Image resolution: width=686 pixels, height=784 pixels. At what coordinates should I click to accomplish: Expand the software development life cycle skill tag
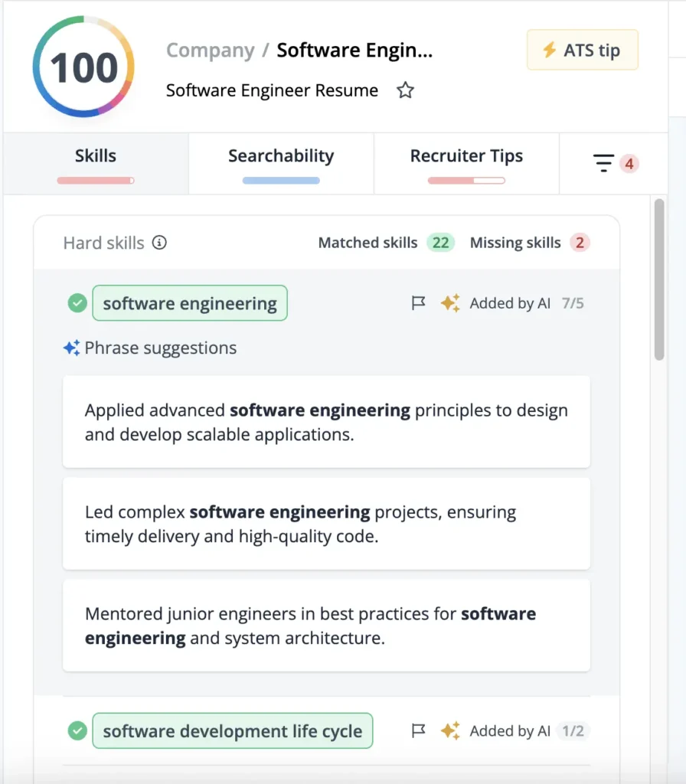232,731
